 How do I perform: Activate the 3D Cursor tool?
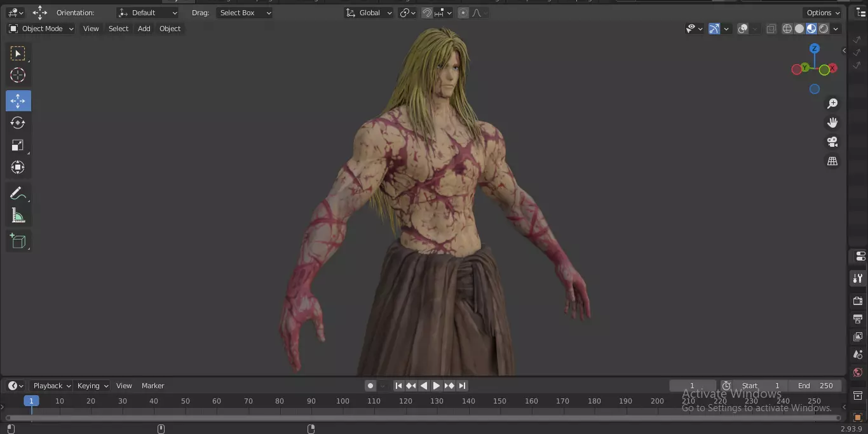tap(18, 75)
